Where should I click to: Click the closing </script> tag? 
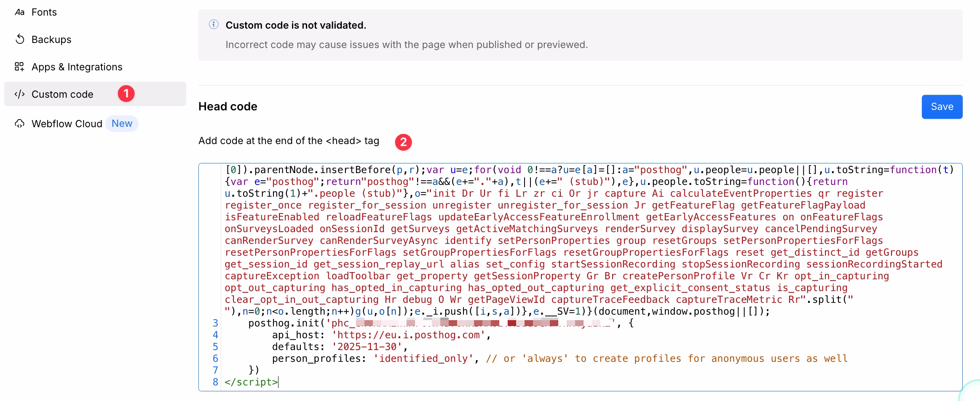coord(251,382)
